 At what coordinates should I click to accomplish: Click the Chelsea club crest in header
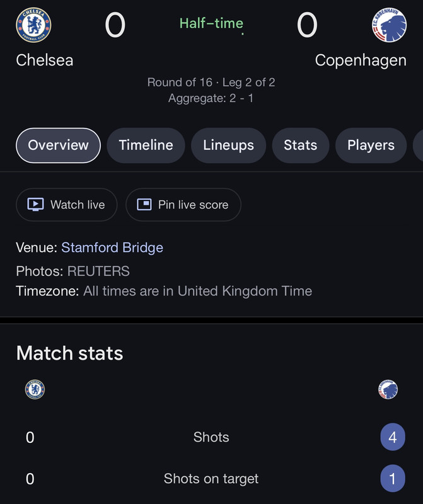(x=33, y=25)
